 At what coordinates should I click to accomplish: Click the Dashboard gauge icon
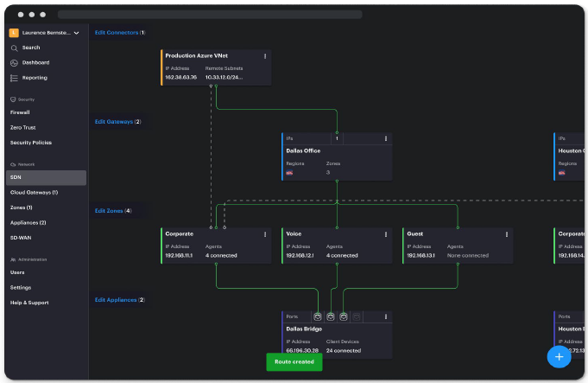coord(15,63)
